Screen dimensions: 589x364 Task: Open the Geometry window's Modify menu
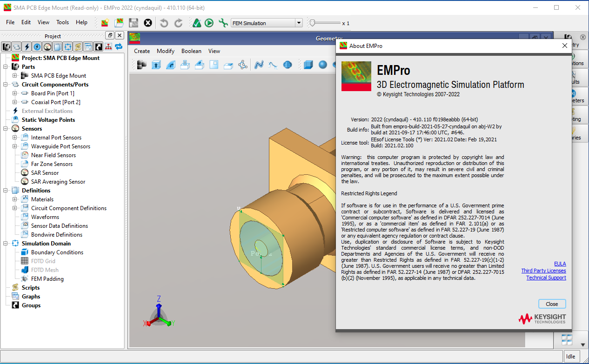166,51
